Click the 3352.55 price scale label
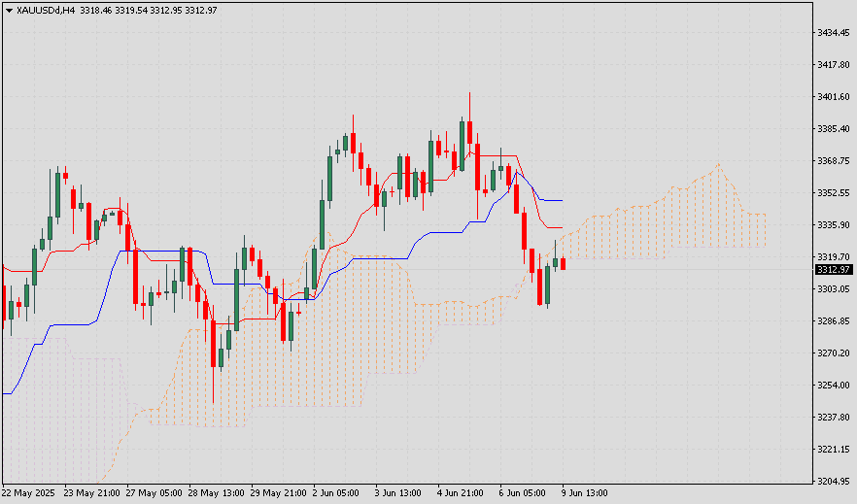Screen dimensions: 857x504 coord(833,192)
